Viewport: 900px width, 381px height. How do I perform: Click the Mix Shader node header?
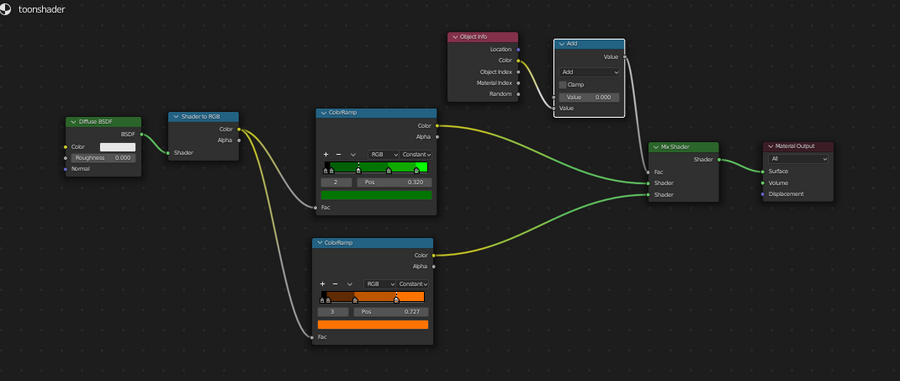pyautogui.click(x=683, y=147)
